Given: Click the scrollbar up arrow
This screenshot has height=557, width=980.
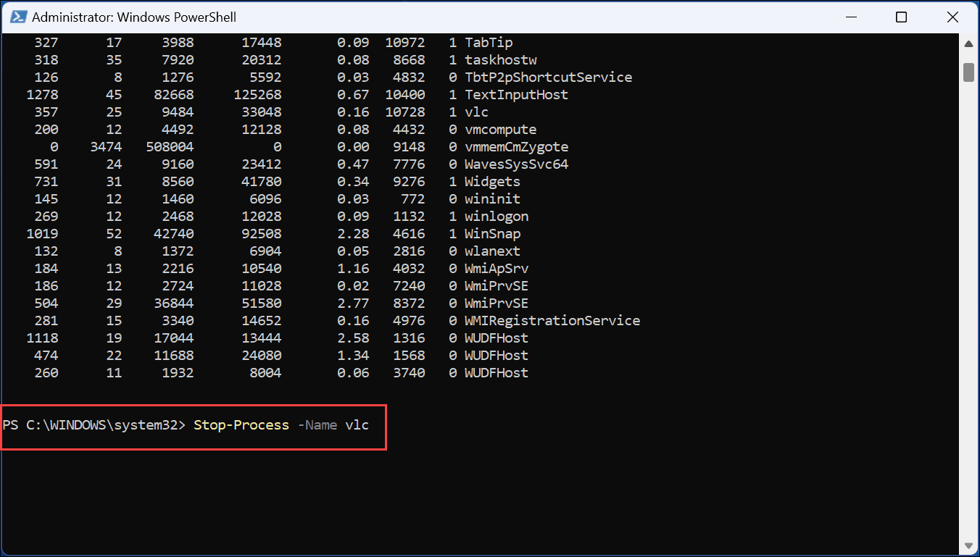Looking at the screenshot, I should 969,43.
